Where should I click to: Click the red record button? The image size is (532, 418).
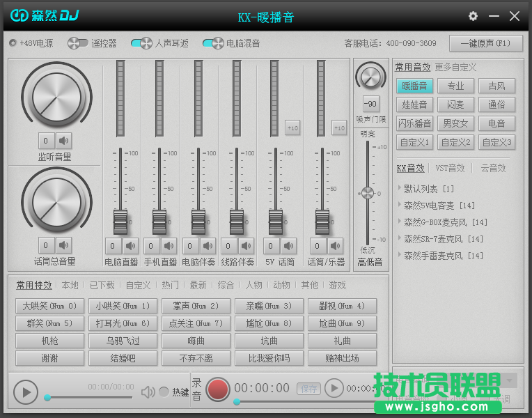[x=218, y=389]
